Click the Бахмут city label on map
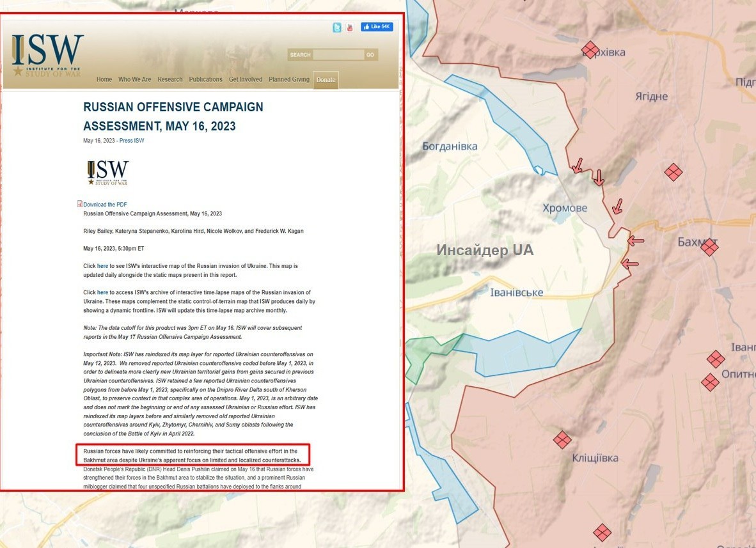 [697, 242]
